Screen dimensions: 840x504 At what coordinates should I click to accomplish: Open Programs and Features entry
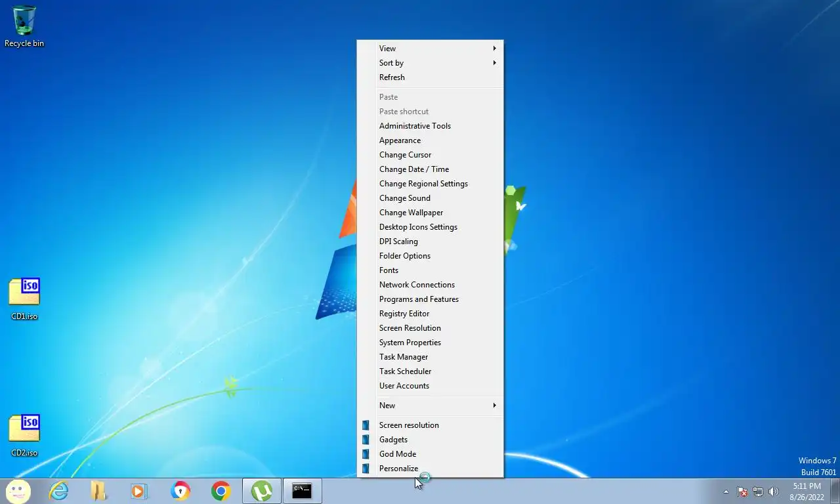coord(430,299)
